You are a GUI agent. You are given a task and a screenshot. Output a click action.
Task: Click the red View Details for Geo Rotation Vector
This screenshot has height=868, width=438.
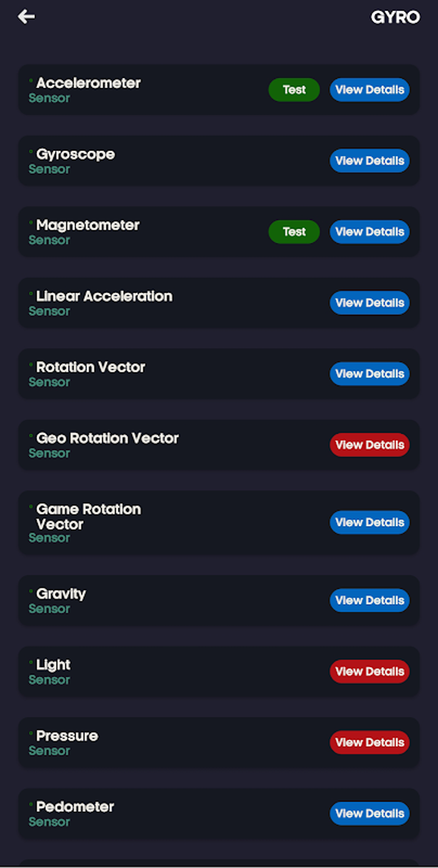point(369,444)
